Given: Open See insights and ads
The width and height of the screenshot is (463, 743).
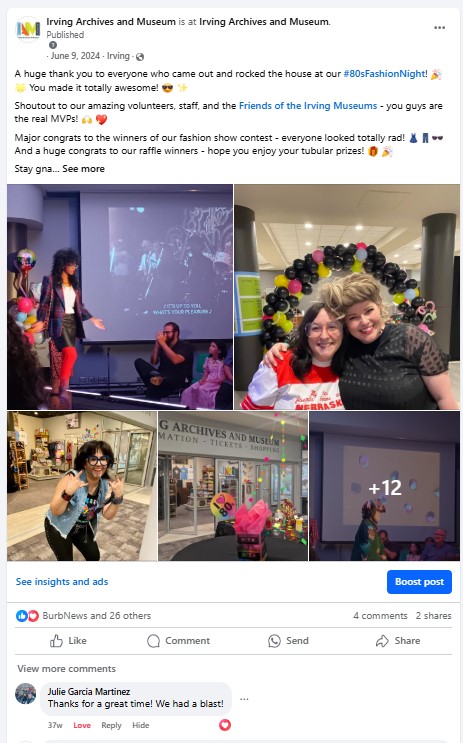Looking at the screenshot, I should (x=62, y=581).
